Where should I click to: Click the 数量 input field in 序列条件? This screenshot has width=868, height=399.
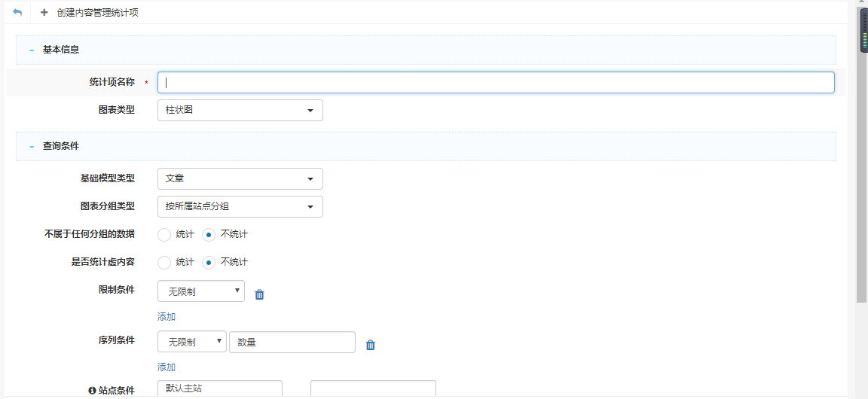click(x=292, y=342)
